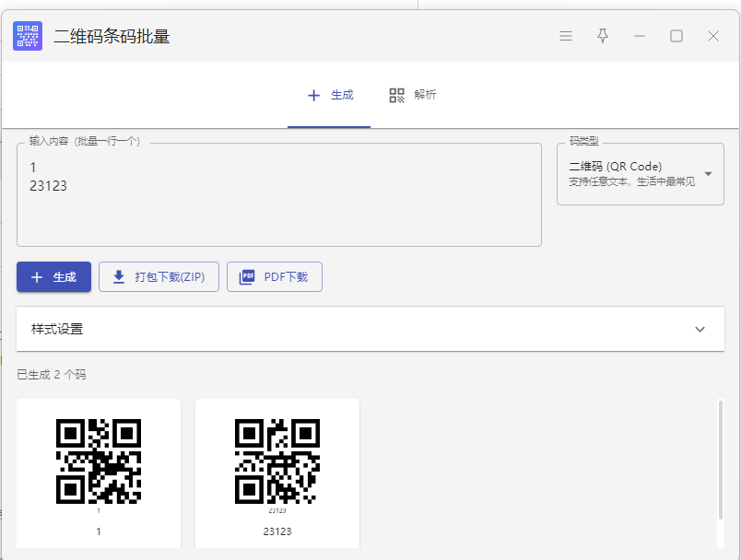Select the QR code thumbnail labeled 1

[99, 461]
